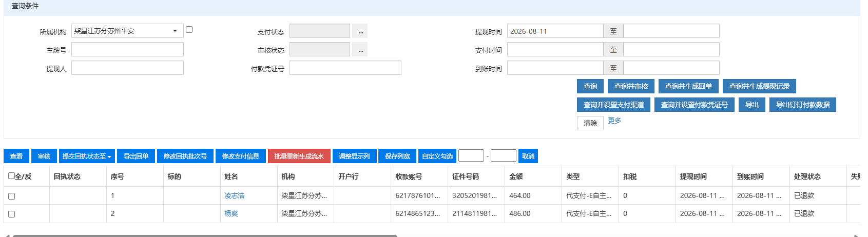Focus the 车牌号 input field
The image size is (868, 237).
[x=127, y=49]
